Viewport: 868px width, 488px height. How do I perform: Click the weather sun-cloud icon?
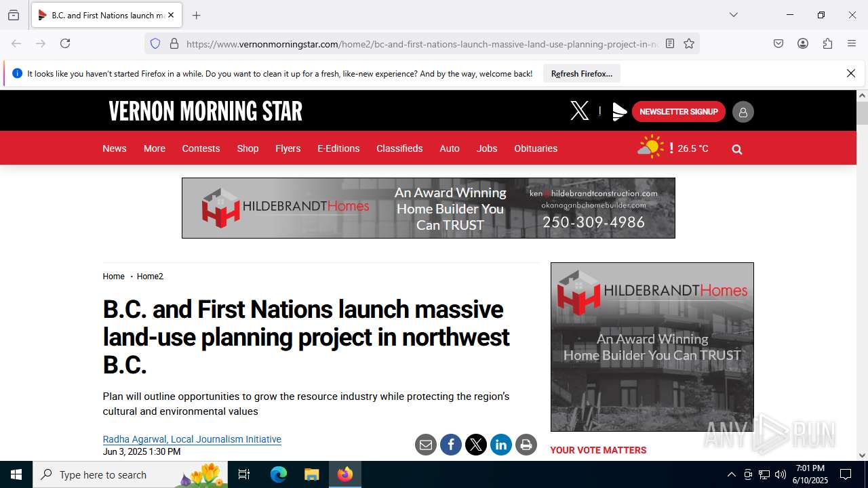point(651,147)
